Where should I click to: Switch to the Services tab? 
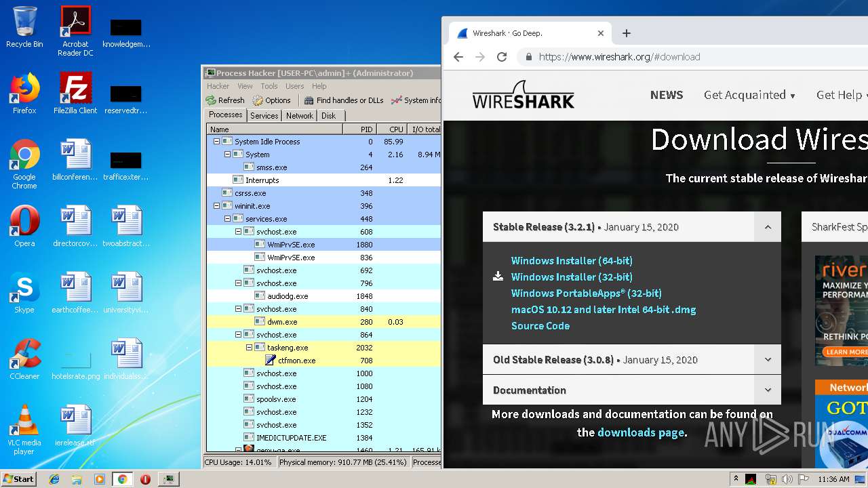pyautogui.click(x=264, y=116)
